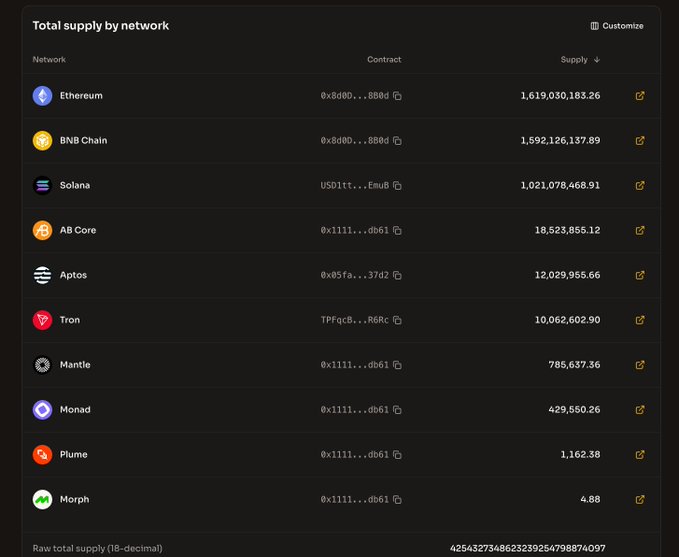Click AB Core supply 18,523,855.12
The height and width of the screenshot is (557, 679).
567,230
